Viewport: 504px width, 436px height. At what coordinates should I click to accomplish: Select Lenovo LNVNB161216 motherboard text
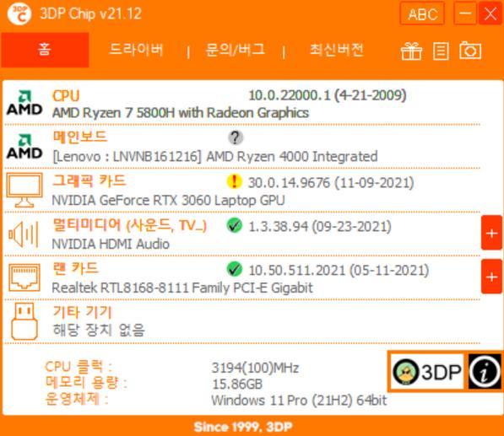[214, 157]
